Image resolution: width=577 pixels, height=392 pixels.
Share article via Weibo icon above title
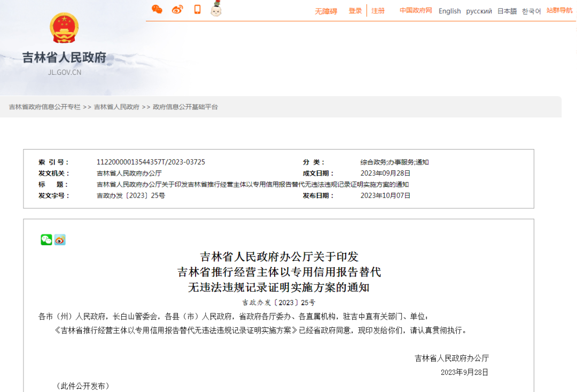(x=60, y=240)
